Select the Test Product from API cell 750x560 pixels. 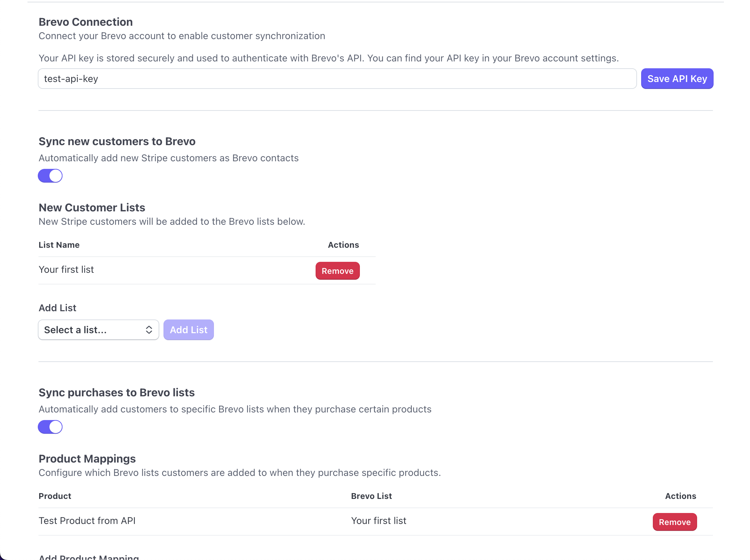pos(87,521)
